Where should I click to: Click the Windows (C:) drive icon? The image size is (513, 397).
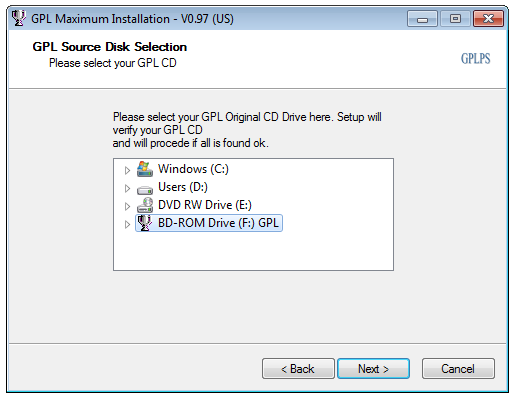pyautogui.click(x=145, y=169)
